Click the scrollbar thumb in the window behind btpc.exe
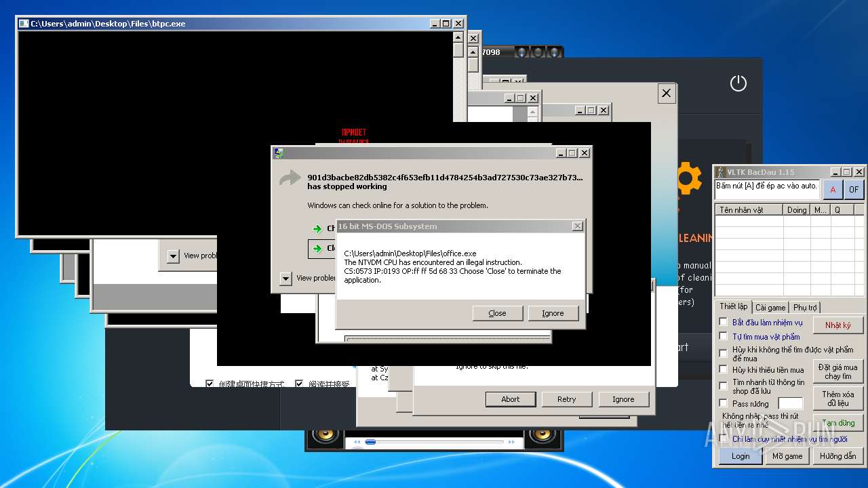 (473, 65)
